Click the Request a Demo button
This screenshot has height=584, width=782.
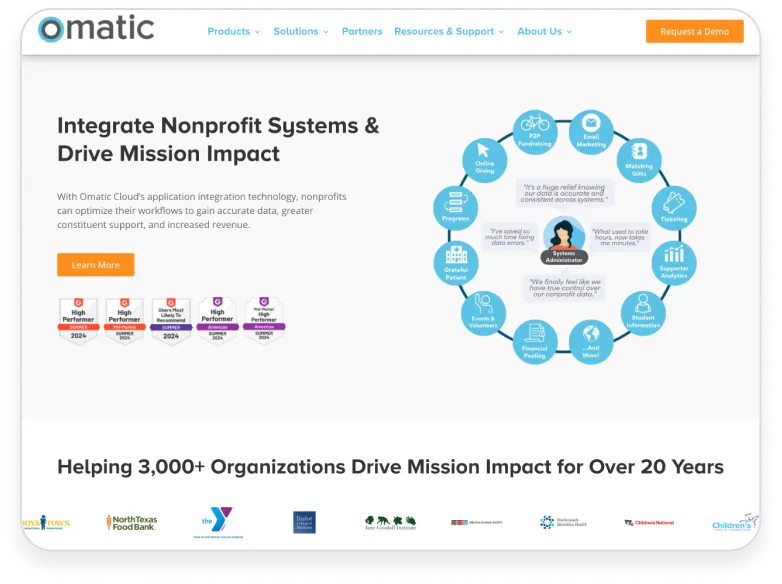click(x=695, y=31)
